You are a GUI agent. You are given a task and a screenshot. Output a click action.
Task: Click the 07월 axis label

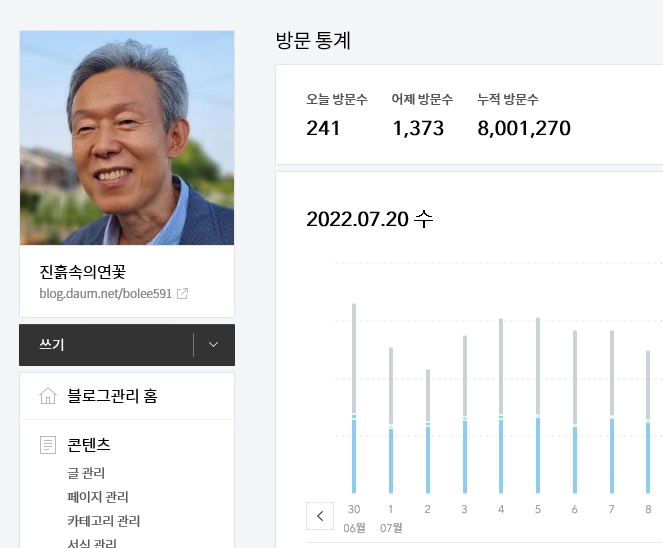tap(391, 528)
